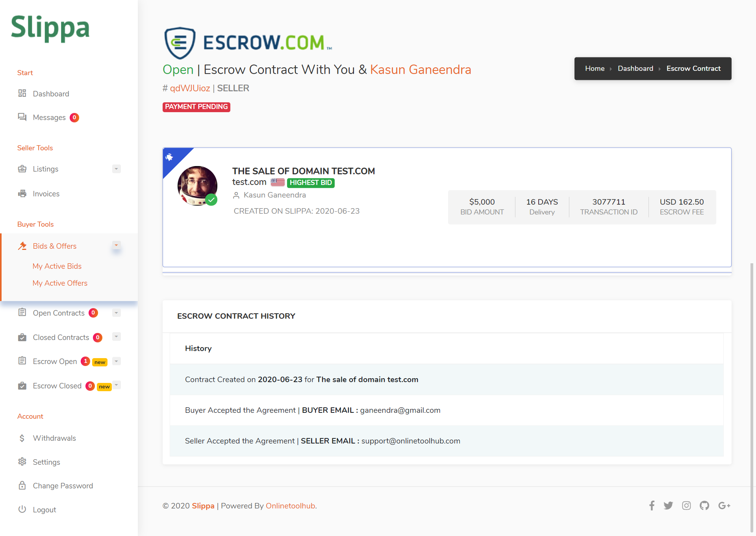Click the Slippa footer link
The image size is (756, 536).
[x=203, y=506]
